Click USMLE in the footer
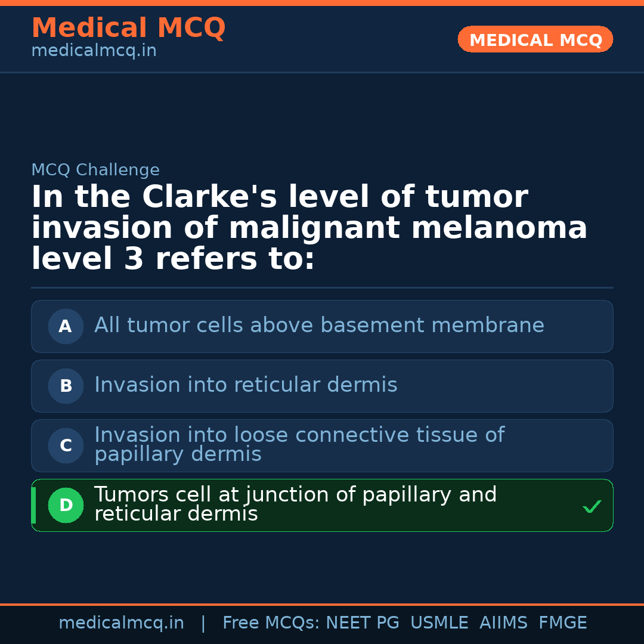The width and height of the screenshot is (644, 644). pyautogui.click(x=439, y=623)
